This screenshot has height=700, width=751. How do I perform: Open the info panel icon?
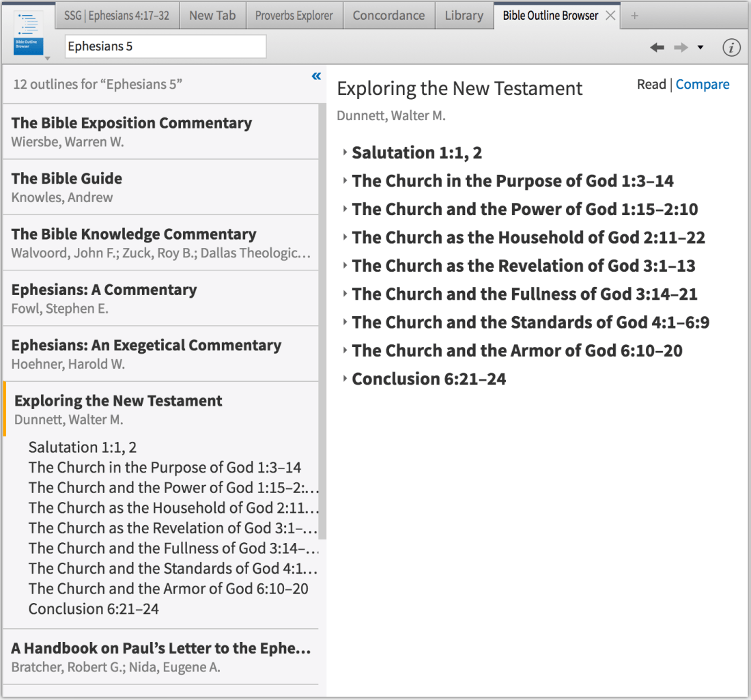731,47
